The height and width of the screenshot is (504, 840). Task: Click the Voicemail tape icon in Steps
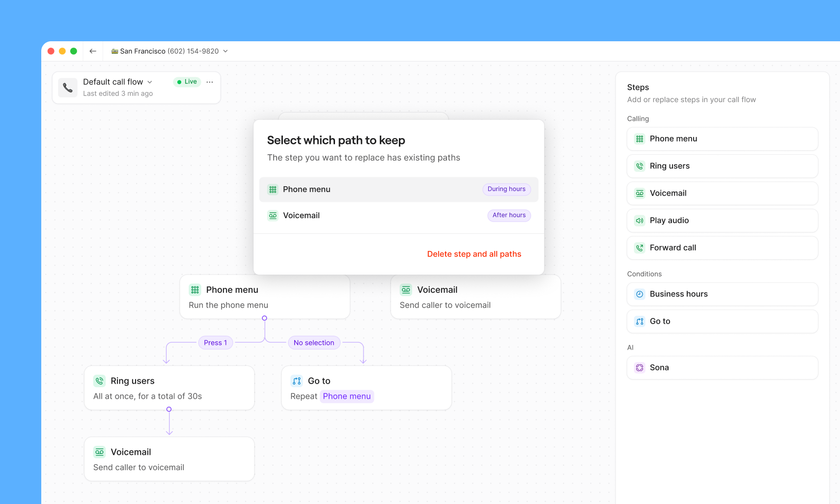(640, 194)
